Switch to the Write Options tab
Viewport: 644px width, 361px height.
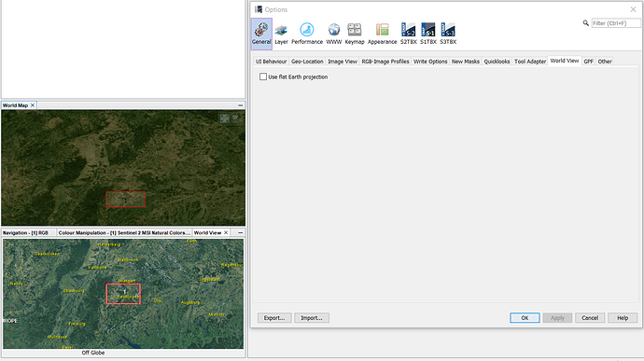430,62
